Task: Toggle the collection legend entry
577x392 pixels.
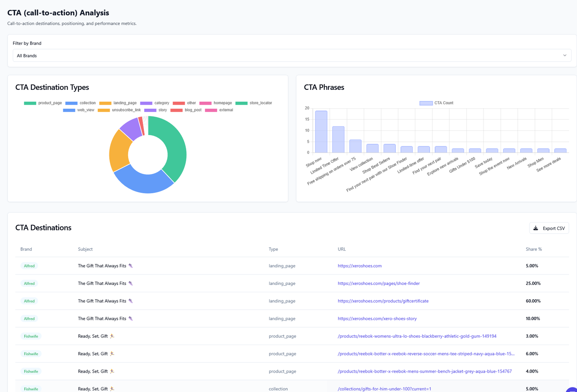Action: tap(80, 103)
